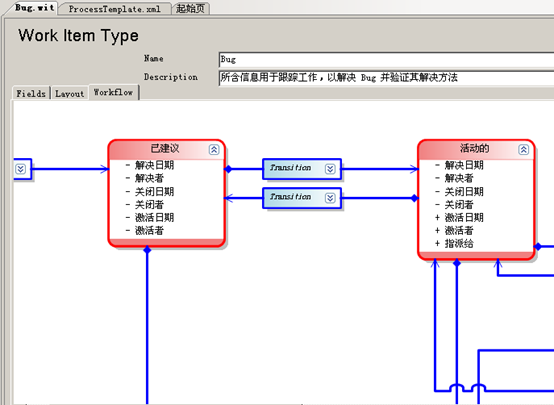Open the 起始页 start page tab
The height and width of the screenshot is (405, 554).
[191, 8]
